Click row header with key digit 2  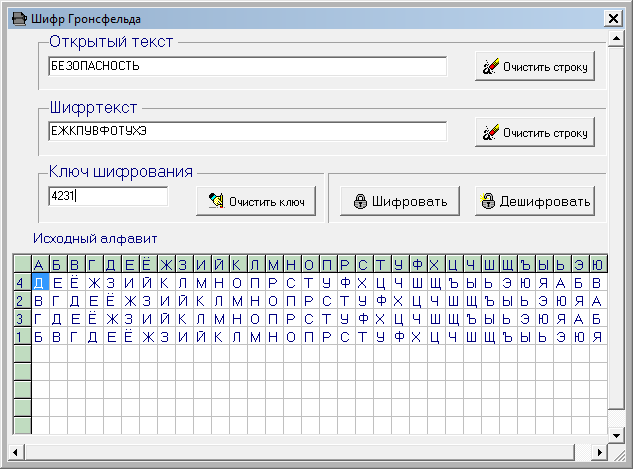point(22,300)
